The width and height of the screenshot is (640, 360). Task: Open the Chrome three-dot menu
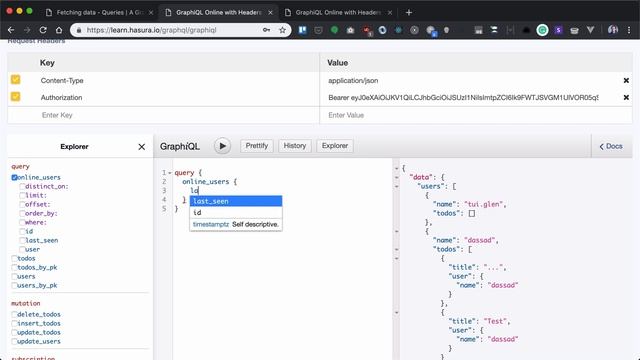point(629,30)
